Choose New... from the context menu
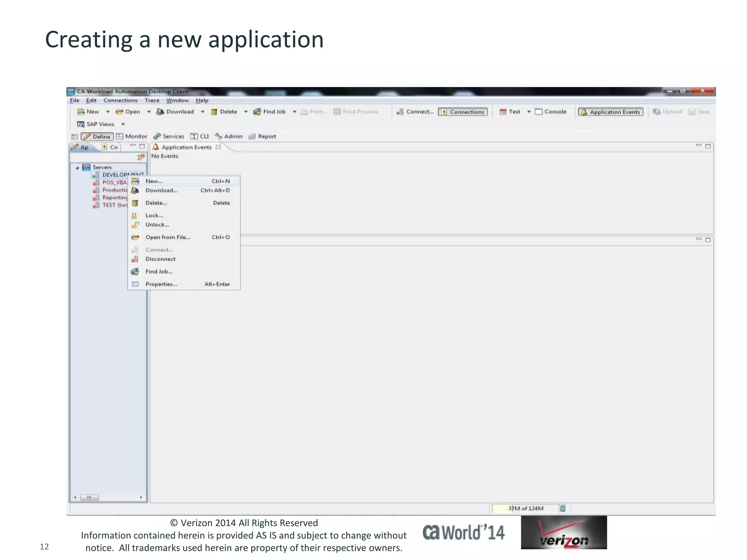Image resolution: width=747 pixels, height=560 pixels. [184, 181]
